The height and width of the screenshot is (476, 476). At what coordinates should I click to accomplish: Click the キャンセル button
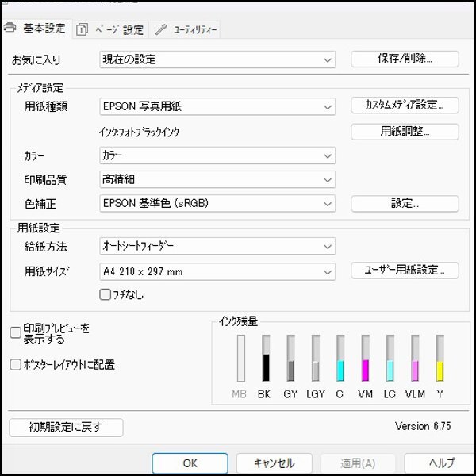click(x=274, y=463)
